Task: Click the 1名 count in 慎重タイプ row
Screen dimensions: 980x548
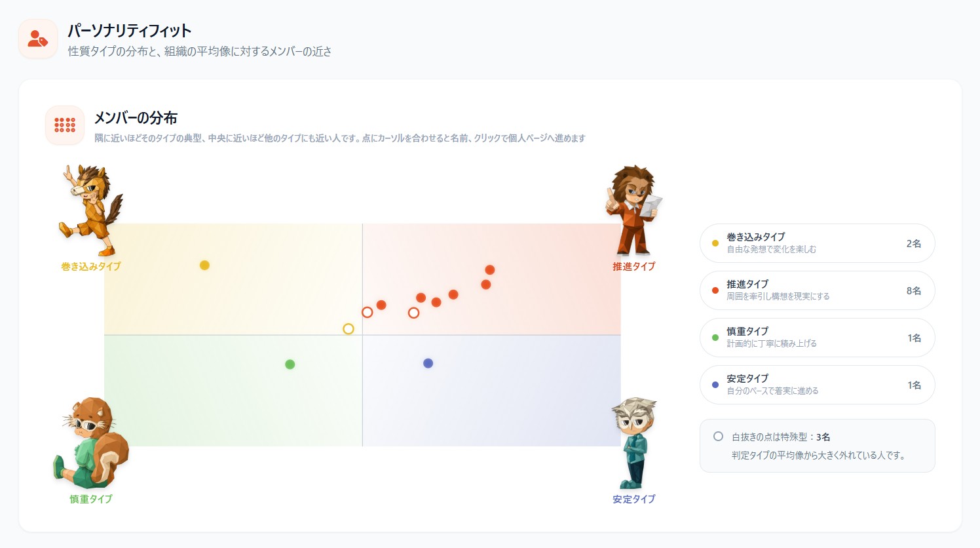Action: pos(914,338)
